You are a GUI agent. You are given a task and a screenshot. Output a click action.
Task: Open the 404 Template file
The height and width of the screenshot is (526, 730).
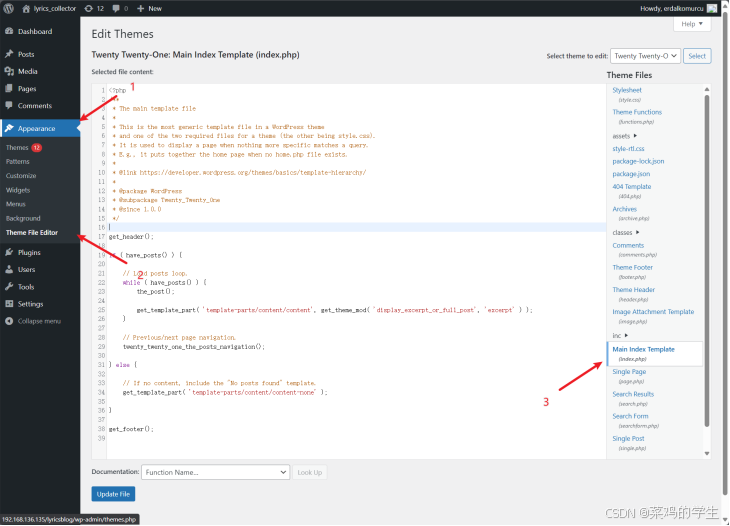click(x=632, y=187)
